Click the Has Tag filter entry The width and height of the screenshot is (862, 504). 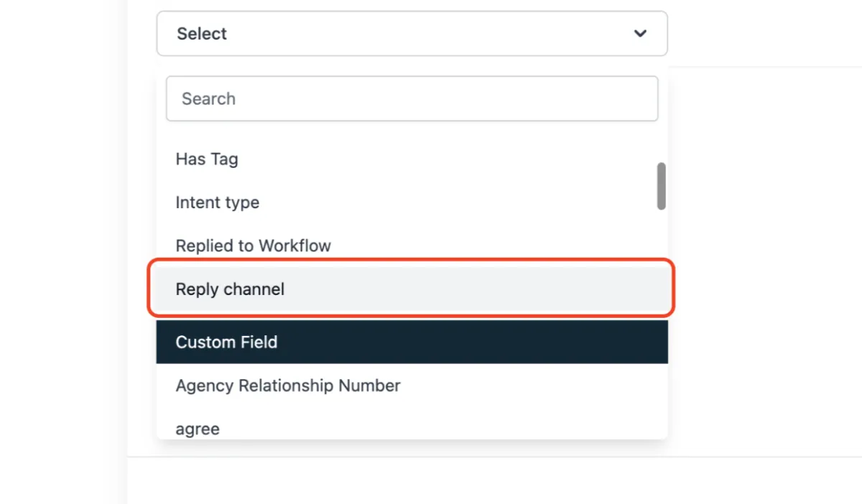point(207,159)
